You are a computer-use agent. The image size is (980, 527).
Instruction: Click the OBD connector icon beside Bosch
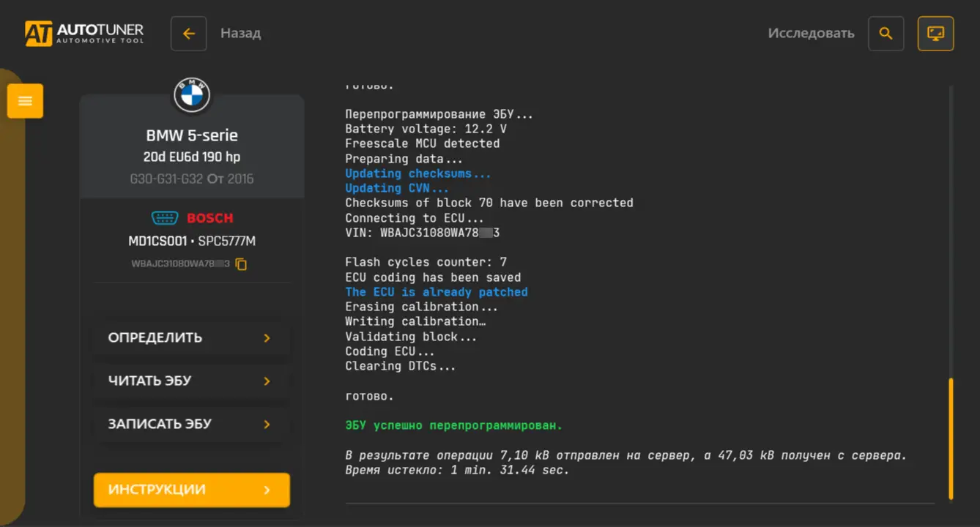pos(166,218)
